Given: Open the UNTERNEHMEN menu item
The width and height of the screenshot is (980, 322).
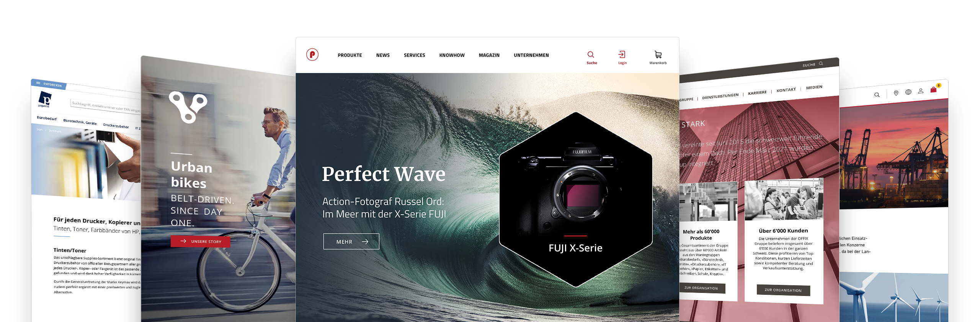Looking at the screenshot, I should tap(531, 55).
